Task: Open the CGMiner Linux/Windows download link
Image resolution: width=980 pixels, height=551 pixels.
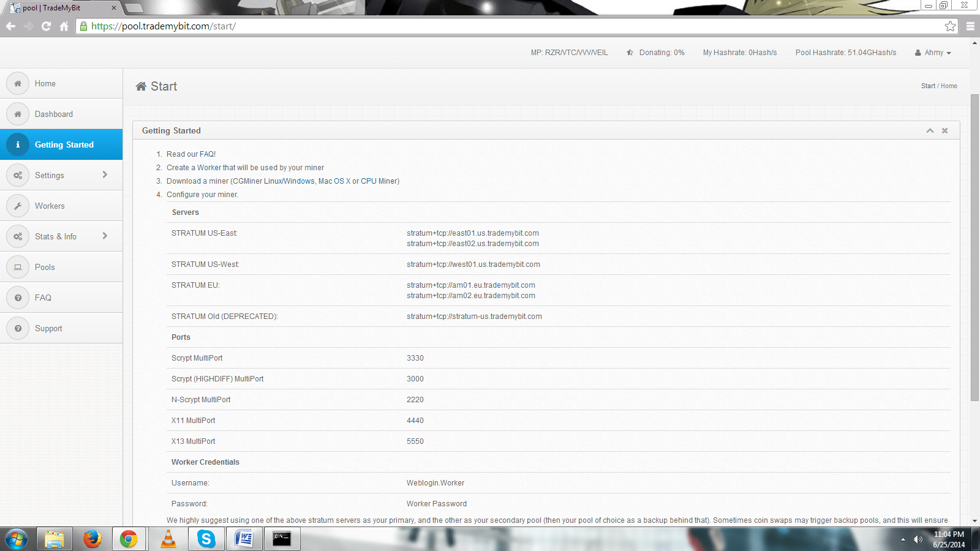Action: coord(289,181)
